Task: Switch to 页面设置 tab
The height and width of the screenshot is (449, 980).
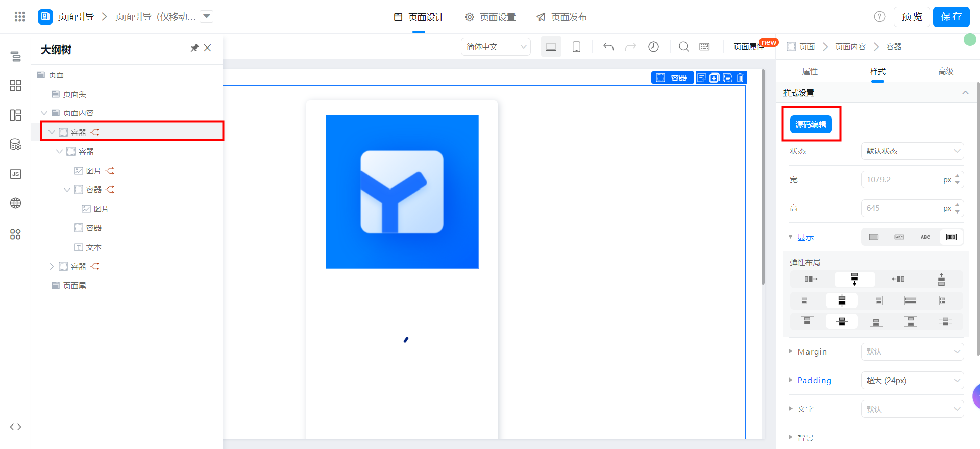Action: click(x=491, y=17)
